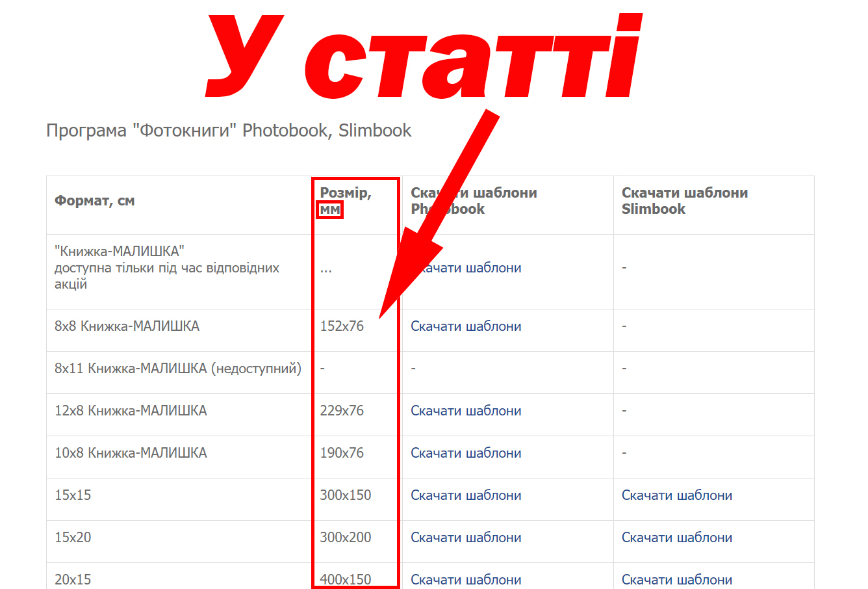Viewport: 868px width, 589px height.
Task: Select the 152x76 size cell
Action: click(x=342, y=326)
